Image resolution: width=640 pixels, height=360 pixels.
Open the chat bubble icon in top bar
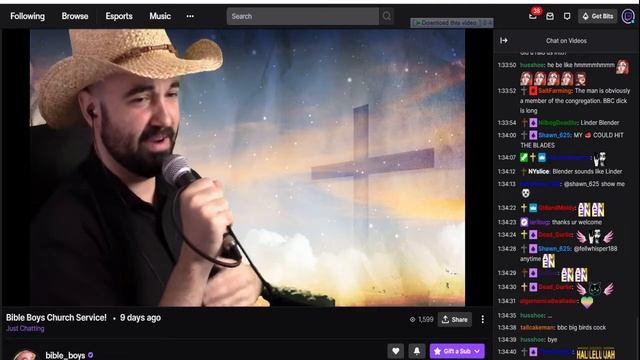(567, 16)
